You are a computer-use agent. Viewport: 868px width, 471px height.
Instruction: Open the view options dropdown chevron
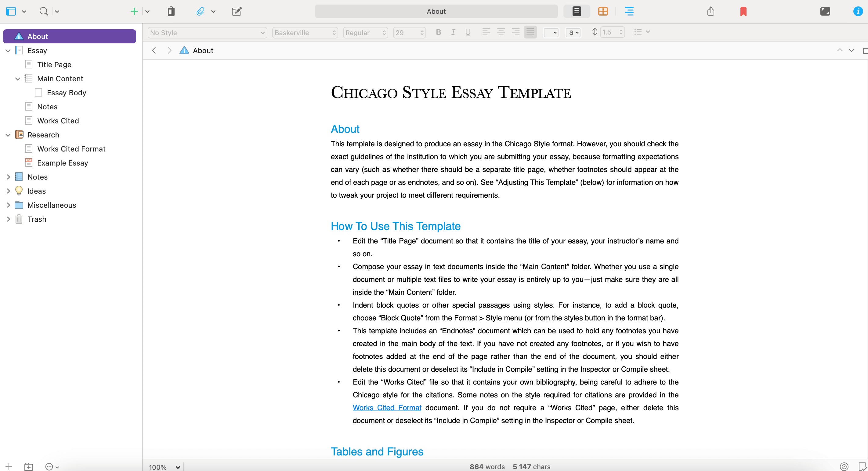tap(24, 12)
